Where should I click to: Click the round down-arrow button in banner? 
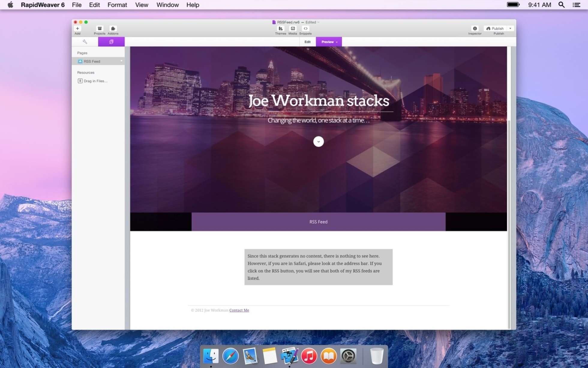318,141
